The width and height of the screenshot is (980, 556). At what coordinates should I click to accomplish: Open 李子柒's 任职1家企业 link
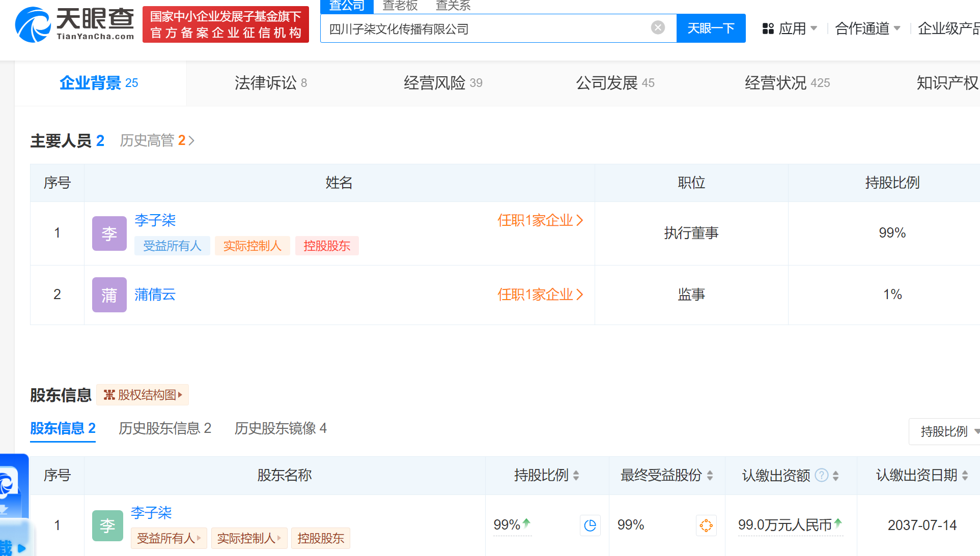540,220
